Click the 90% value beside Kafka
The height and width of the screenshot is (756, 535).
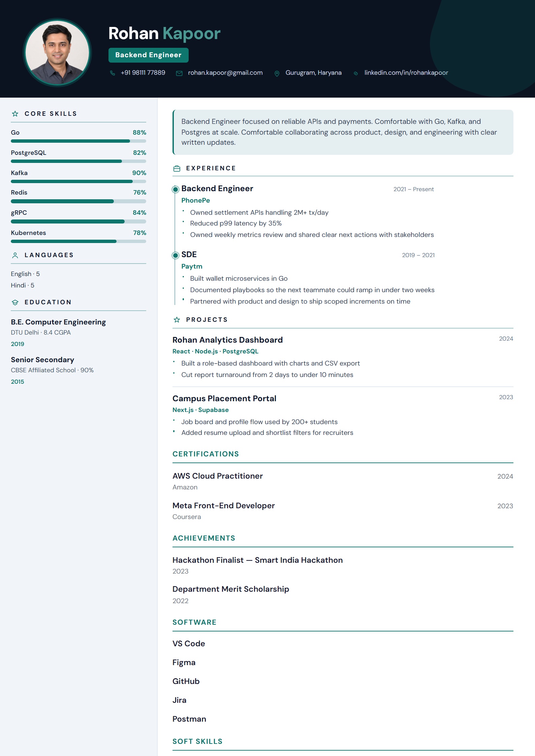139,173
